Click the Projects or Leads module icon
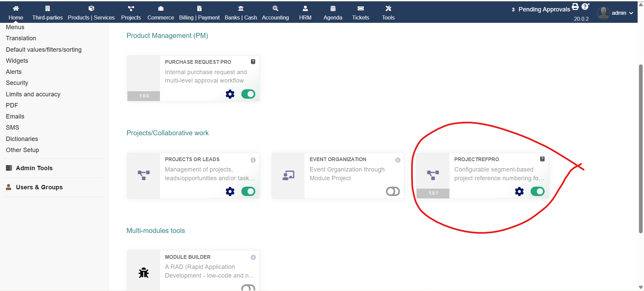Image resolution: width=644 pixels, height=291 pixels. (x=144, y=175)
